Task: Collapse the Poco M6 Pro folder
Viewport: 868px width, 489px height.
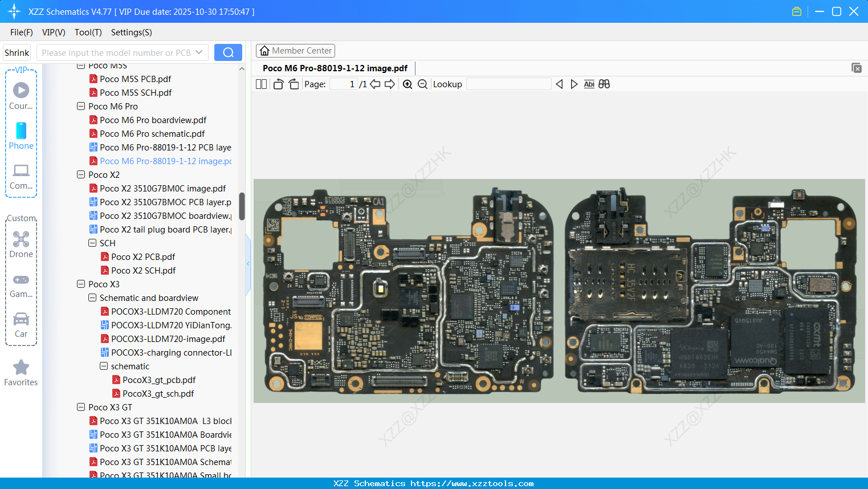Action: [81, 106]
